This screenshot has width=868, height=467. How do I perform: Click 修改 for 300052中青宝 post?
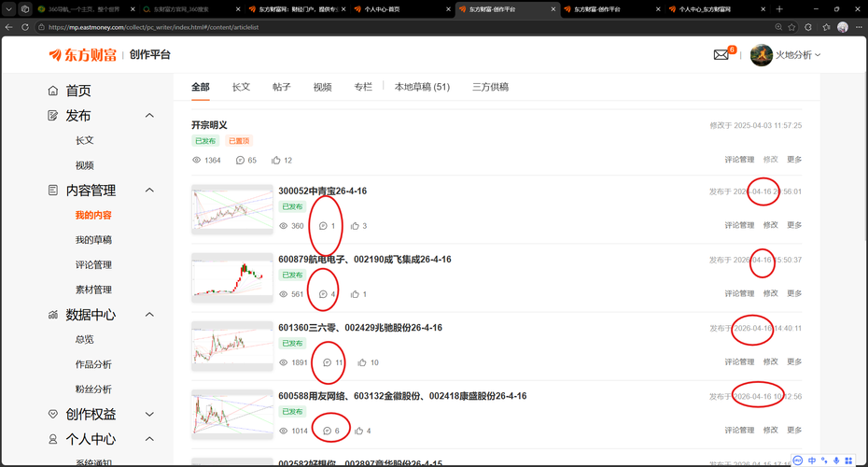pos(771,225)
